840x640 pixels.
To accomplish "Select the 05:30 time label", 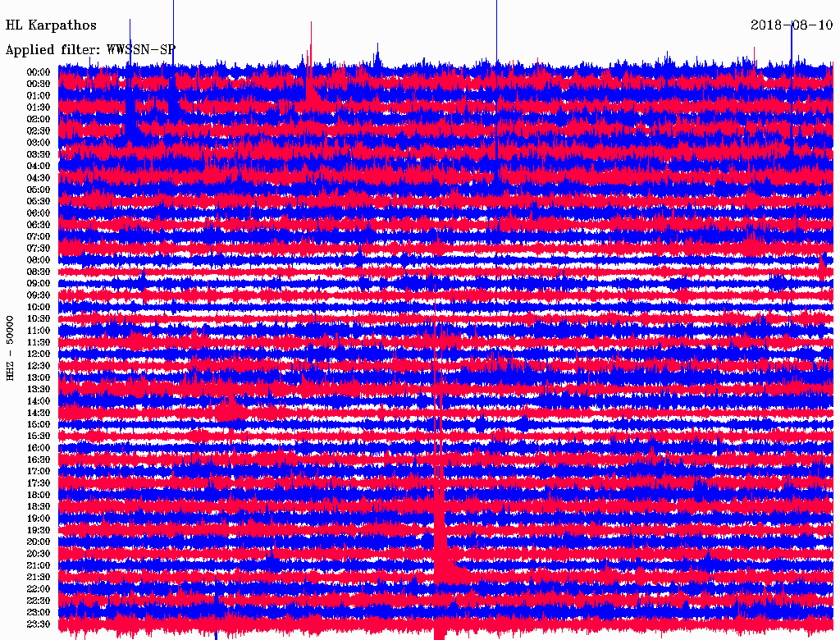I will (x=39, y=202).
